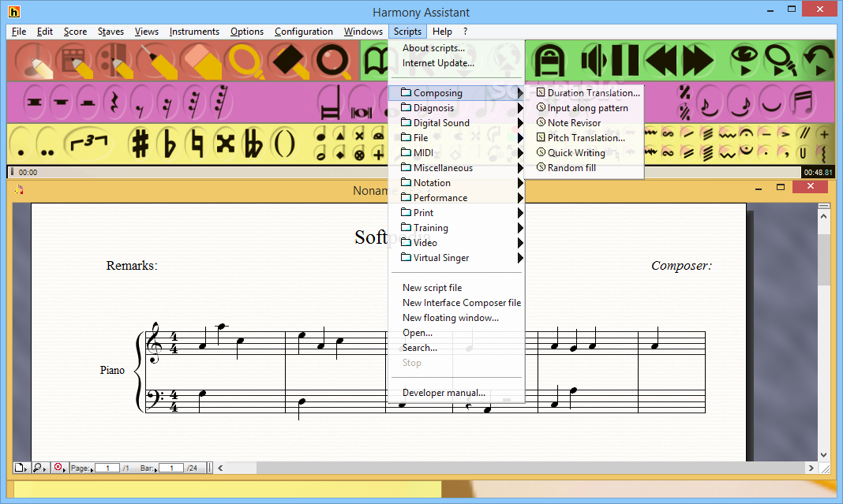Viewport: 843px width, 504px height.
Task: Open the book icon in green toolbar
Action: coord(376,60)
